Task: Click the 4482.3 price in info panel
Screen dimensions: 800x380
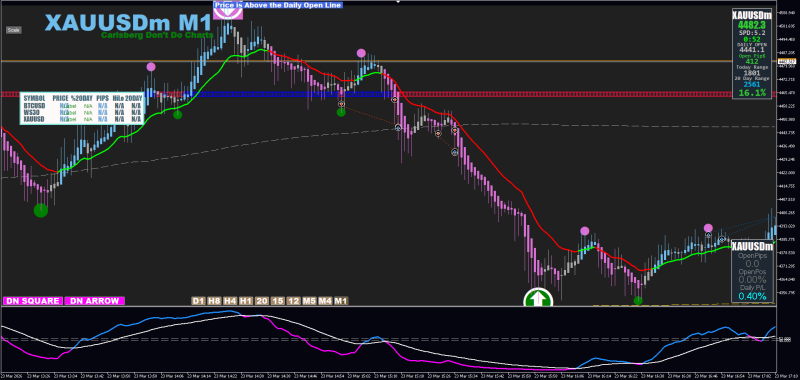Action: [752, 24]
